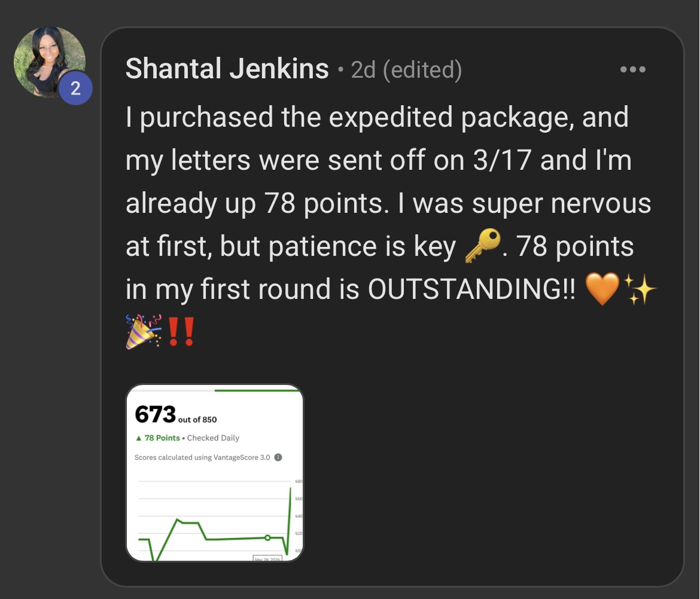Click the party popper emoji
Viewport: 700px width, 599px height.
pyautogui.click(x=142, y=330)
